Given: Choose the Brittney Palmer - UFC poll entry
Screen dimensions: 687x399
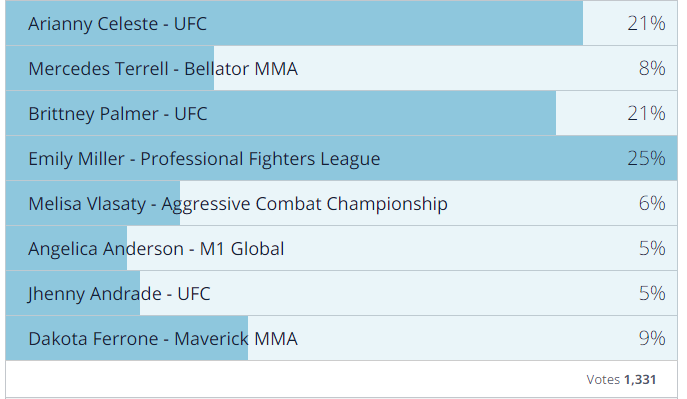Looking at the screenshot, I should click(x=341, y=113).
